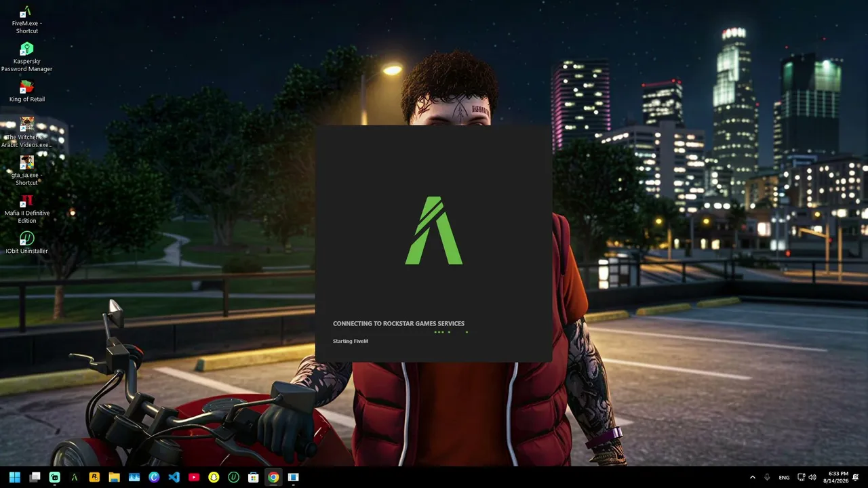Open the volume control in the tray
This screenshot has width=868, height=488.
click(812, 477)
